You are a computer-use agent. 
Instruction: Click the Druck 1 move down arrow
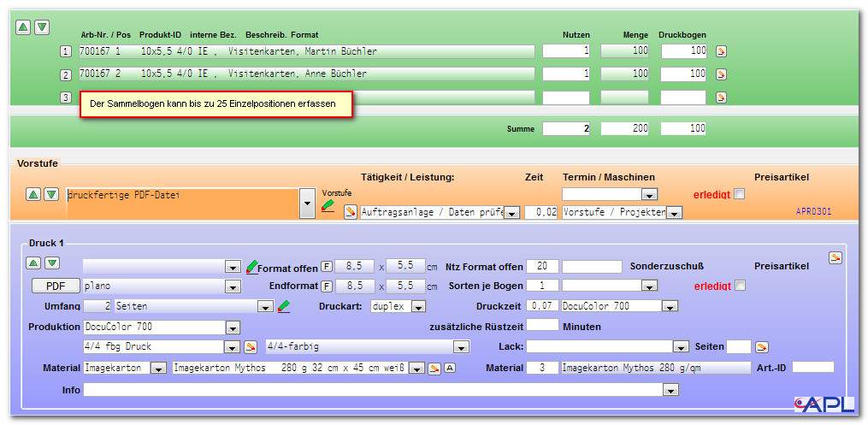point(51,263)
